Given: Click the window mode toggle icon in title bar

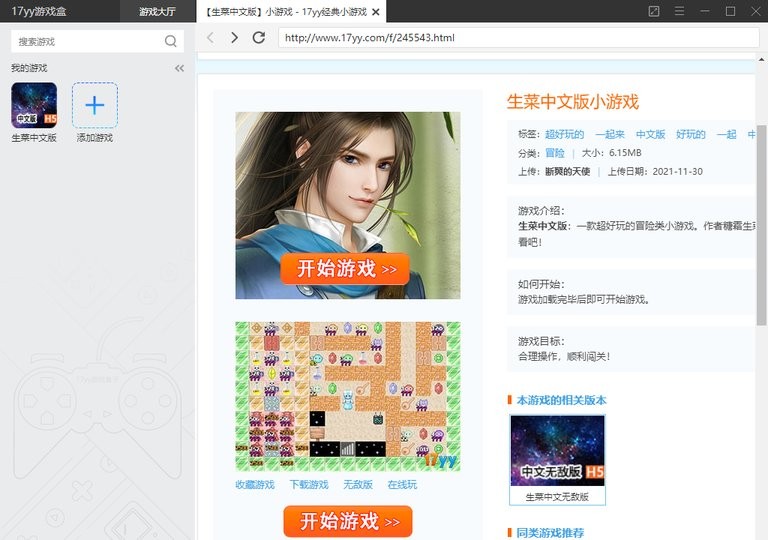Looking at the screenshot, I should 653,11.
